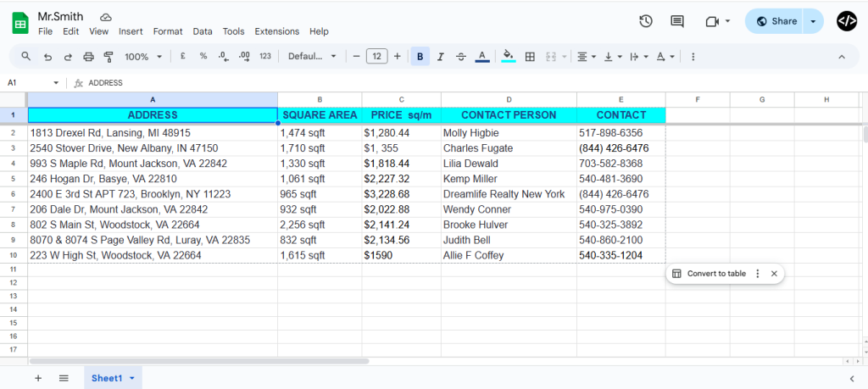Click the Share button
This screenshot has height=389, width=868.
click(776, 21)
